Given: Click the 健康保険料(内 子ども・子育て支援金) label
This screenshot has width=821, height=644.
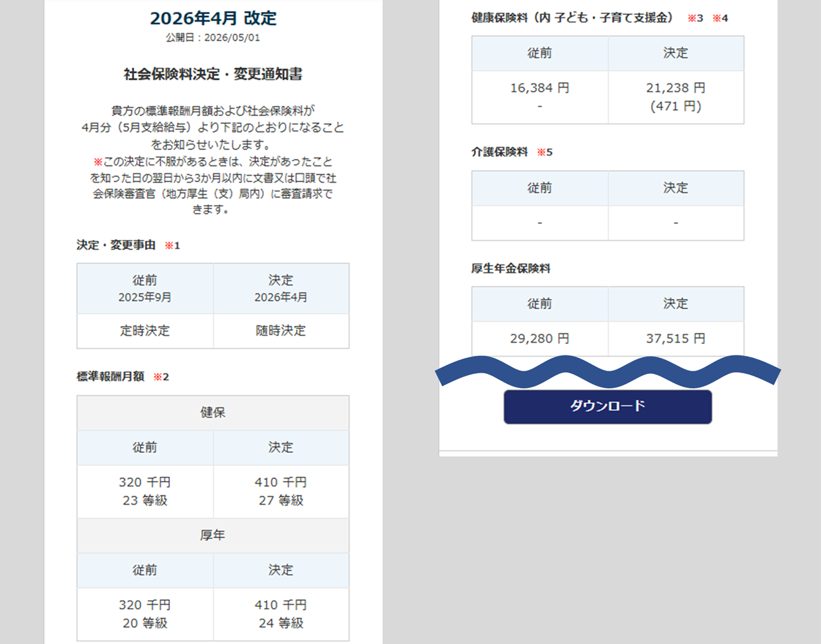Looking at the screenshot, I should pos(572,18).
